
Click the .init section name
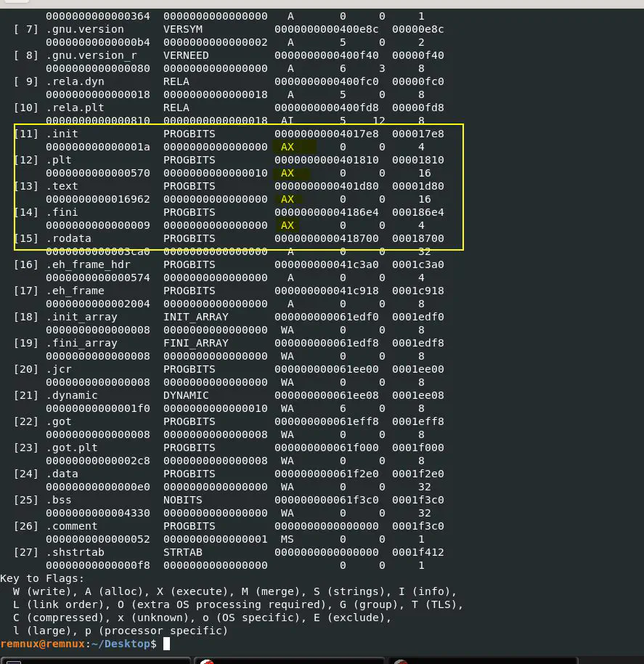click(x=62, y=134)
